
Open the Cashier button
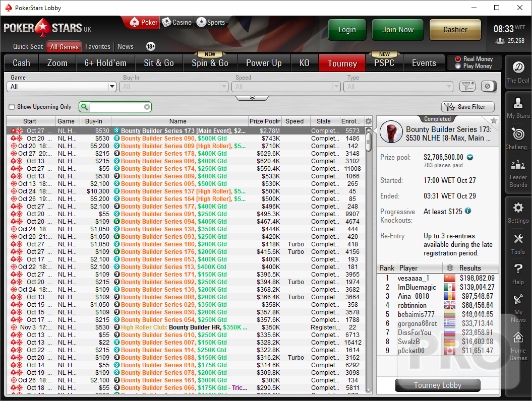click(455, 30)
